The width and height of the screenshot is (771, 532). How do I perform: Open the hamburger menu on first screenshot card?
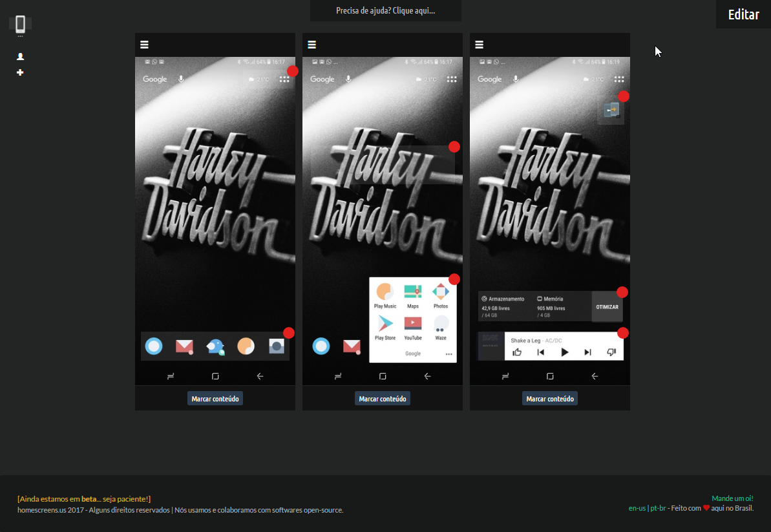[x=144, y=45]
